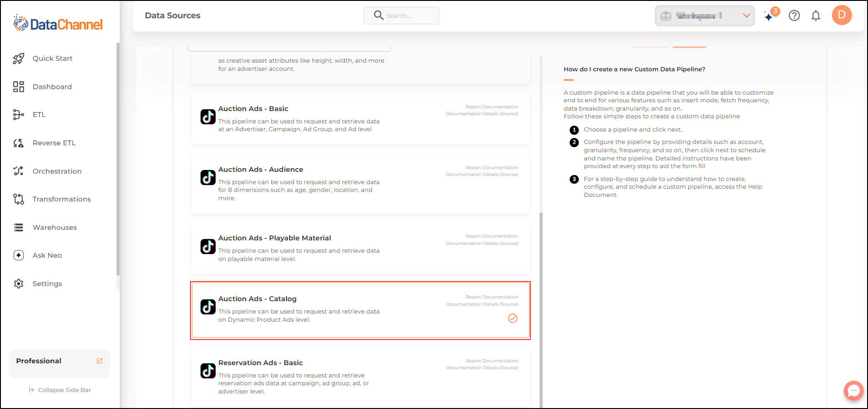Open the notifications bell

click(x=816, y=16)
